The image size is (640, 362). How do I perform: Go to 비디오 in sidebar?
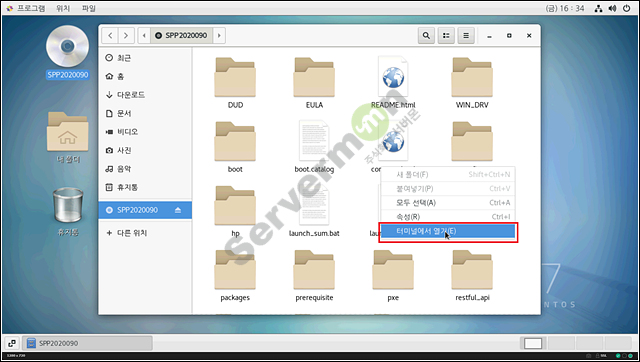(145, 132)
